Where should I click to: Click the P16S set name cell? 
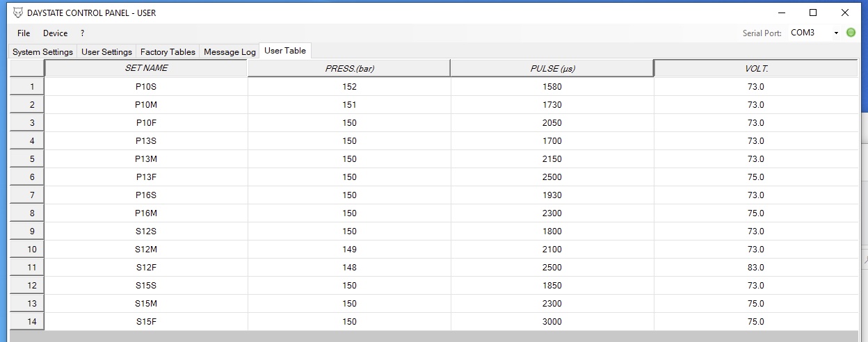coord(146,195)
